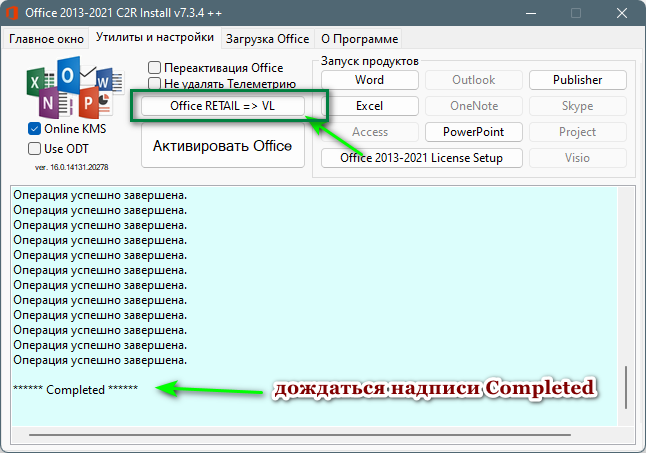
Task: Open the Загрузка Office tab
Action: click(x=267, y=39)
